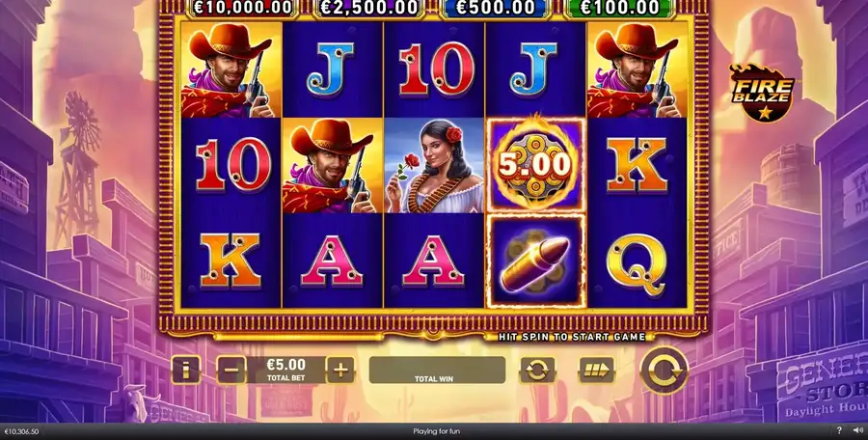The height and width of the screenshot is (440, 868).
Task: Click the woman with rose symbol
Action: coord(434,165)
